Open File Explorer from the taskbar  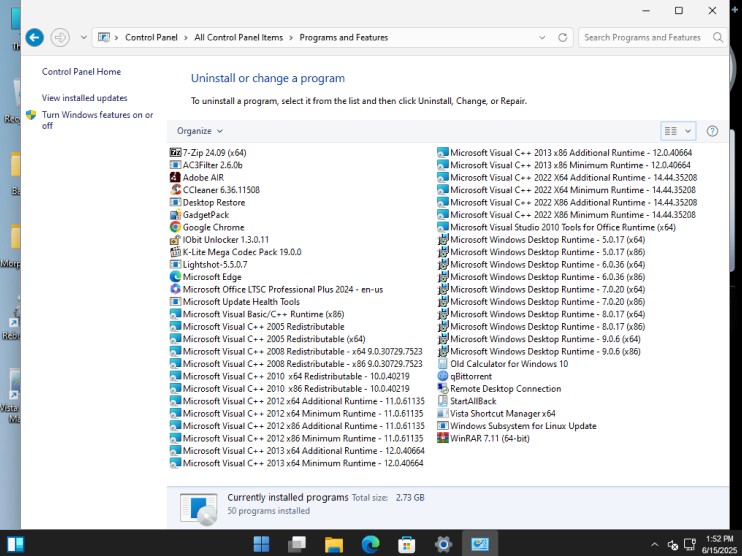click(334, 544)
